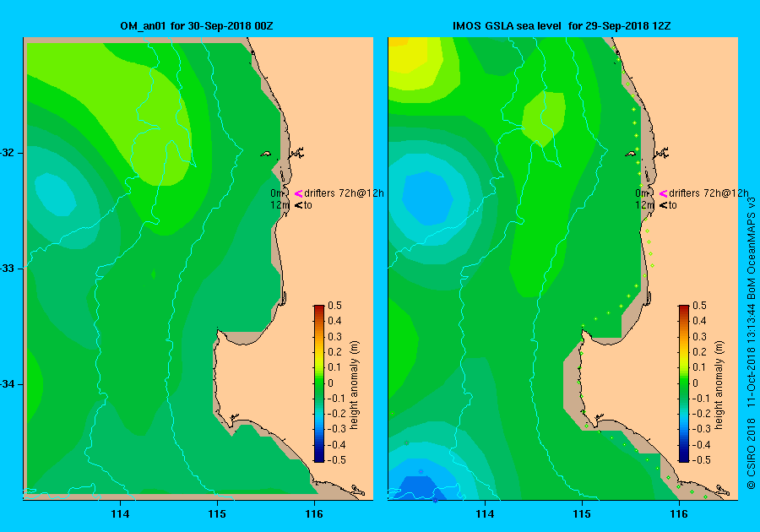Click the '-0.5' tick on left color bar

[x=337, y=460]
